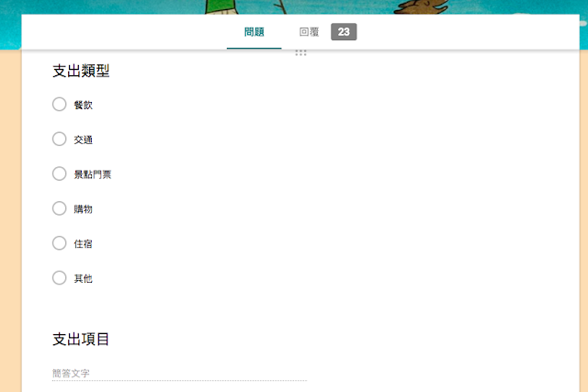Switch to the 問題 tab
Viewport: 588px width, 392px height.
click(x=254, y=32)
